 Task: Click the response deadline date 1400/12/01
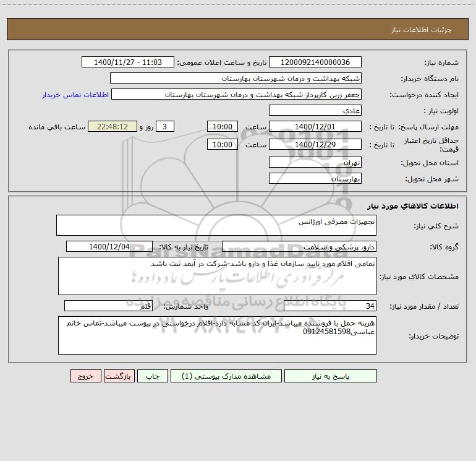click(x=315, y=127)
